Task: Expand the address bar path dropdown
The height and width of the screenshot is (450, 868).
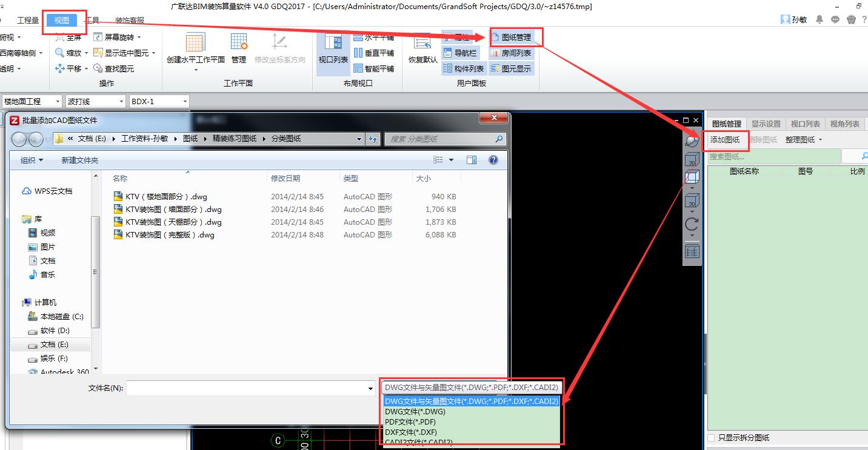Action: pyautogui.click(x=359, y=139)
